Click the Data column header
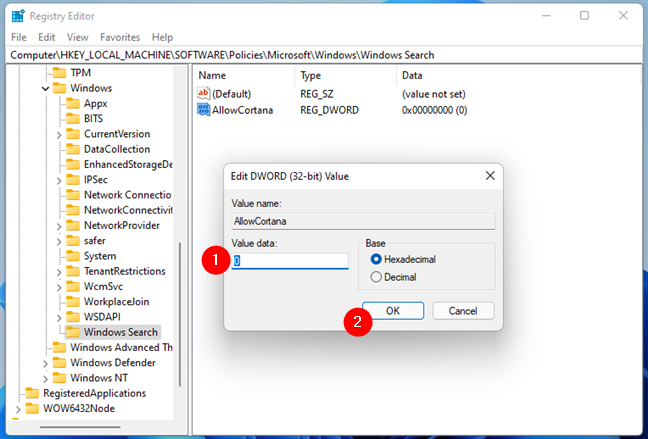The height and width of the screenshot is (439, 648). coord(519,75)
